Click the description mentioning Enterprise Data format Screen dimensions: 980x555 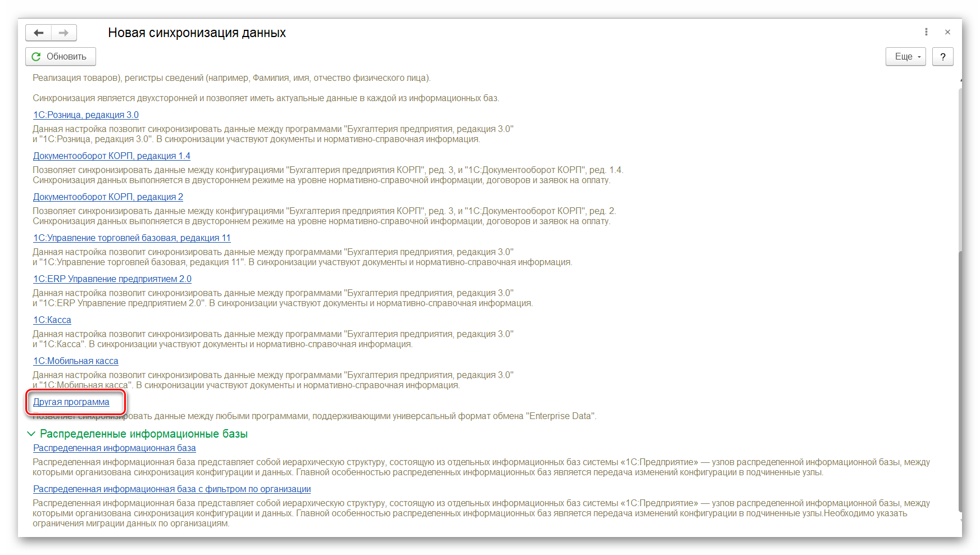(315, 416)
